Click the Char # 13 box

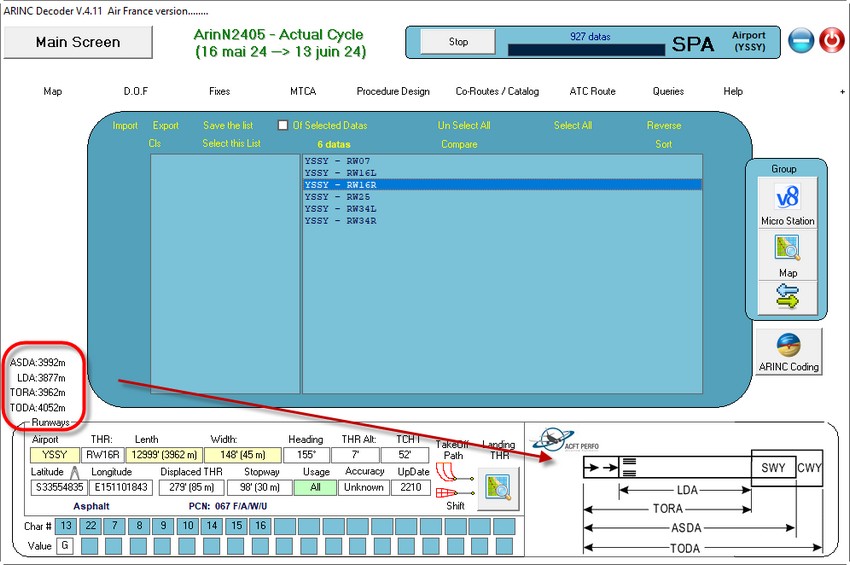point(65,525)
